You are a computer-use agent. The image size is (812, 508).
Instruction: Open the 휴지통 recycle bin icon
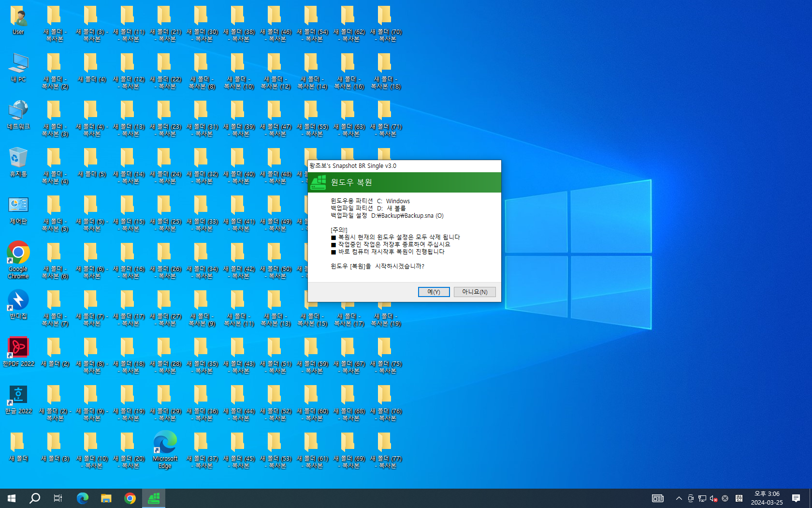(18, 163)
